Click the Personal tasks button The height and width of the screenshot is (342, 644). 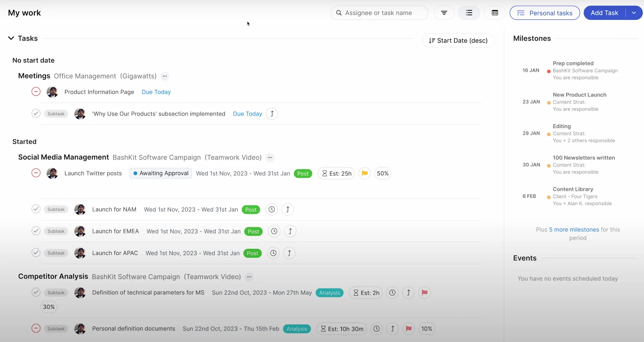tap(545, 13)
